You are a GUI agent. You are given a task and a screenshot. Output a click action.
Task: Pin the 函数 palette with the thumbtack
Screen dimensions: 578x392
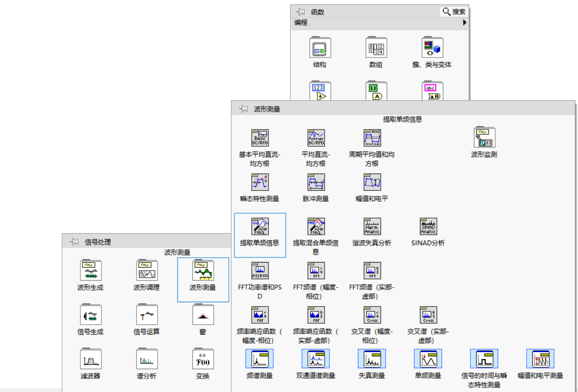(x=301, y=12)
